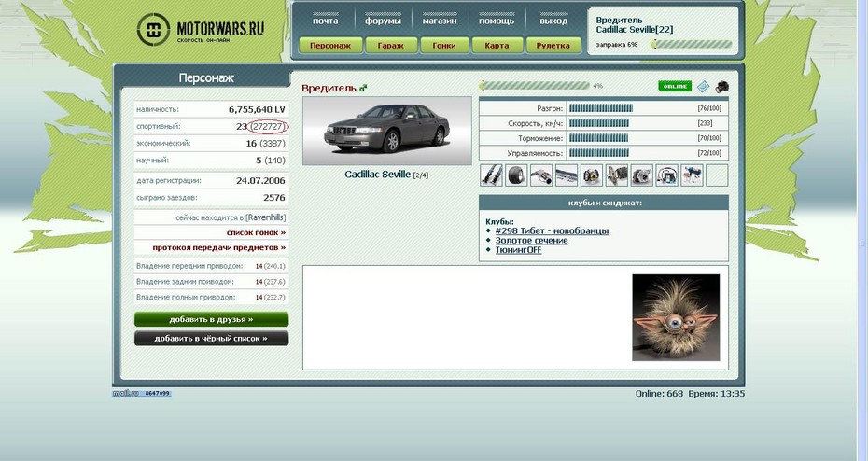Click the заправка 6% fuel bar
Screen dimensions: 868x461
pyautogui.click(x=692, y=44)
